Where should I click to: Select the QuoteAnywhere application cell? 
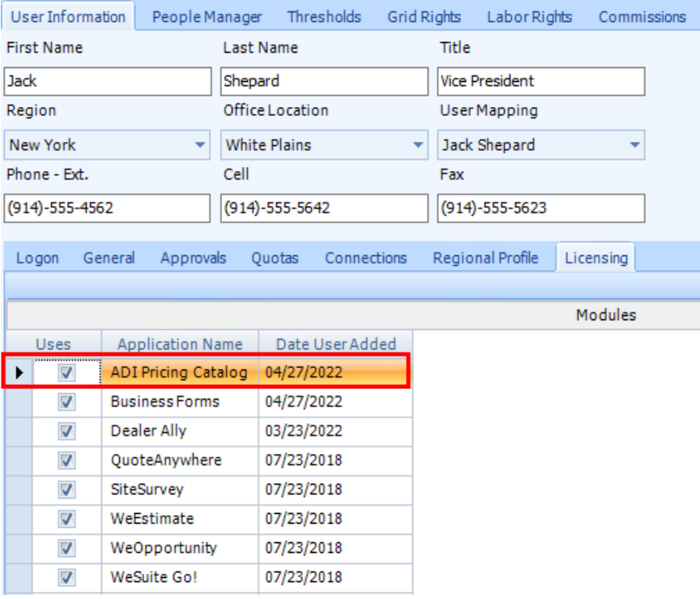click(180, 460)
